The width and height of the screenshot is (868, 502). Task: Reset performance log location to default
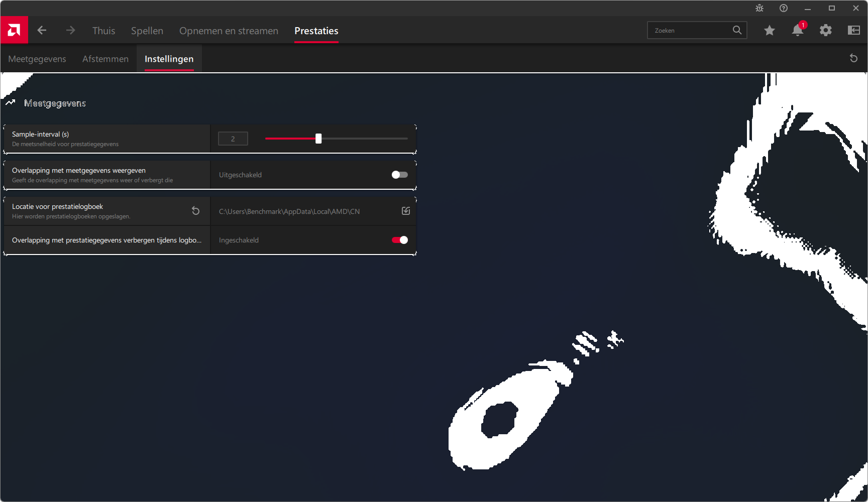click(196, 211)
